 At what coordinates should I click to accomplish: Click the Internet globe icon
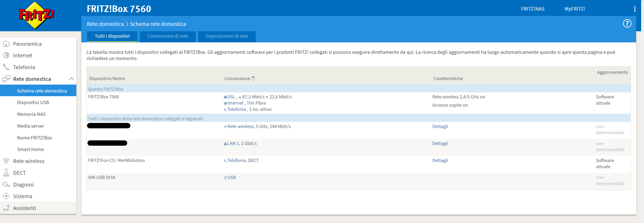pyautogui.click(x=6, y=55)
